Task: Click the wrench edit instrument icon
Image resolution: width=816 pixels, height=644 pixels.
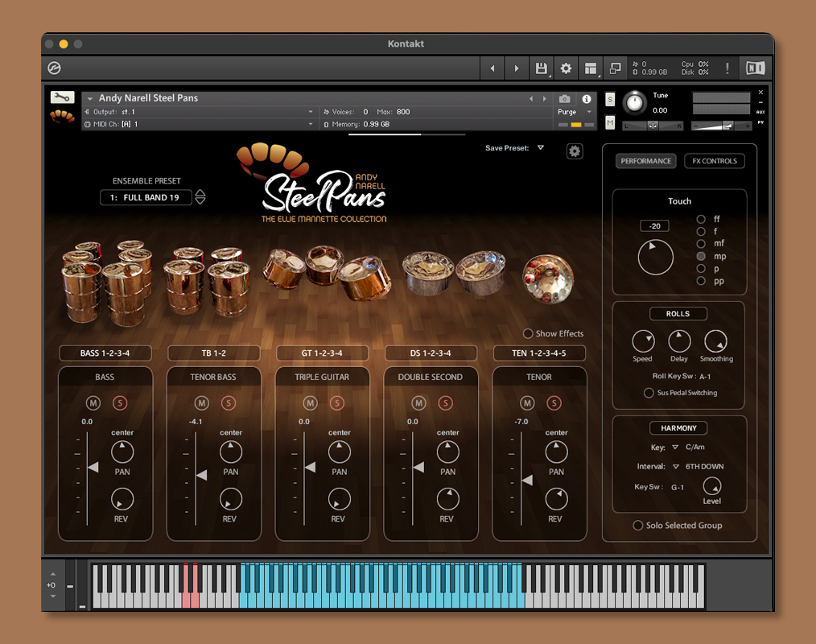Action: coord(62,97)
